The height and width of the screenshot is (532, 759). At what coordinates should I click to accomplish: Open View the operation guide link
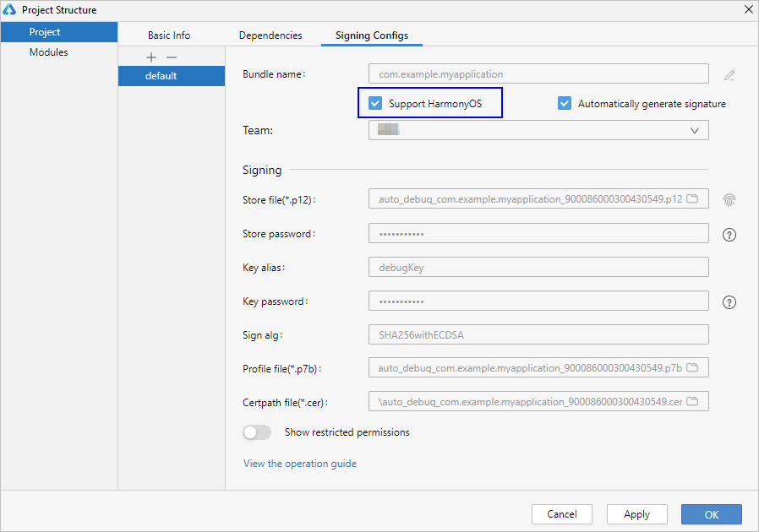pos(300,464)
